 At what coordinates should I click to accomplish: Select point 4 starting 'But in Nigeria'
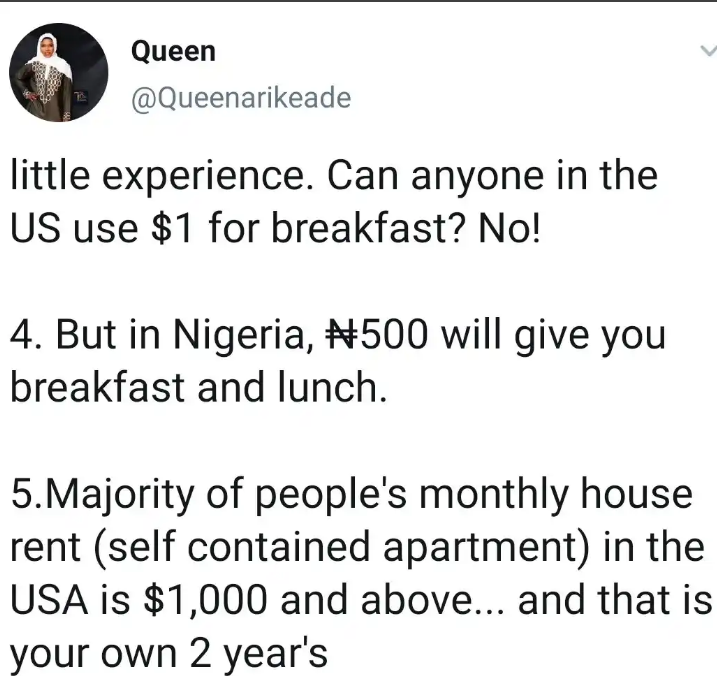(337, 361)
